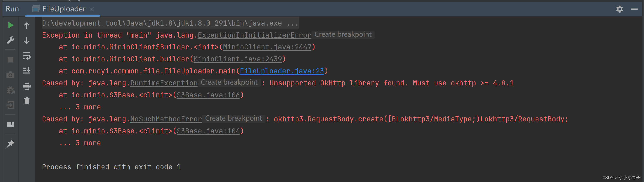Click the restore layout icon
644x182 pixels.
point(10,125)
